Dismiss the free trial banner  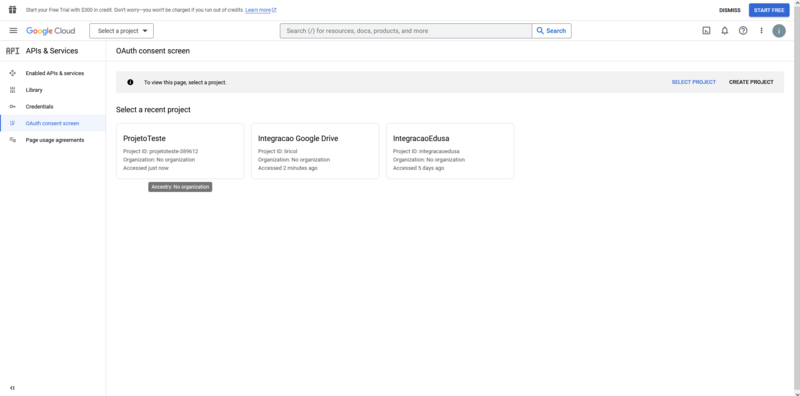point(730,10)
